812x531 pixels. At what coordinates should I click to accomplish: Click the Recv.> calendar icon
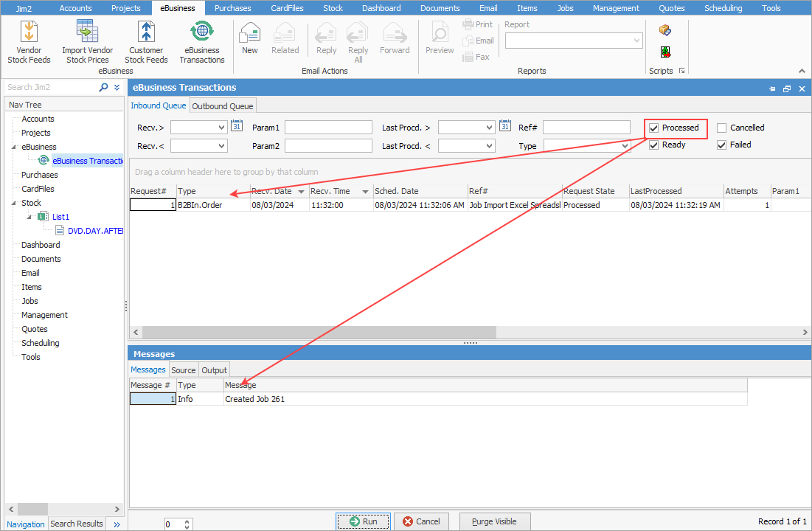tap(236, 126)
